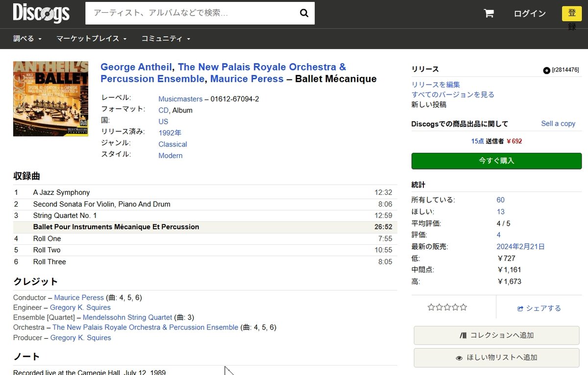Open George Antheil artist link
The width and height of the screenshot is (588, 375).
pyautogui.click(x=136, y=67)
